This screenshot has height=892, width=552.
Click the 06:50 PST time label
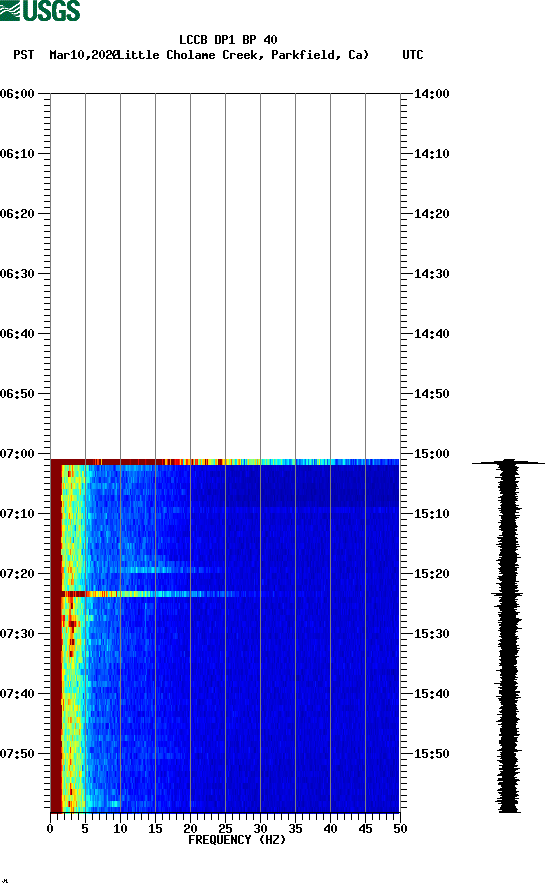(x=18, y=394)
